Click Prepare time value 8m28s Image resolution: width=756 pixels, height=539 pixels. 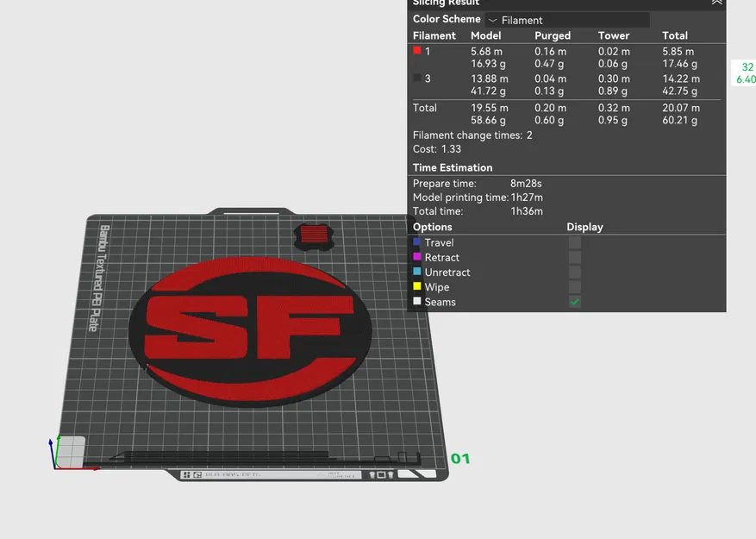[x=526, y=184]
